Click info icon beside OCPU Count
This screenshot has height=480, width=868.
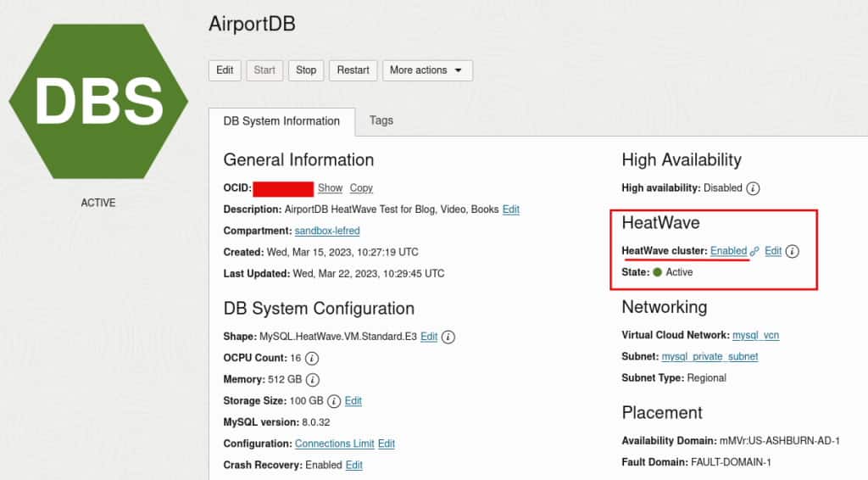[312, 358]
